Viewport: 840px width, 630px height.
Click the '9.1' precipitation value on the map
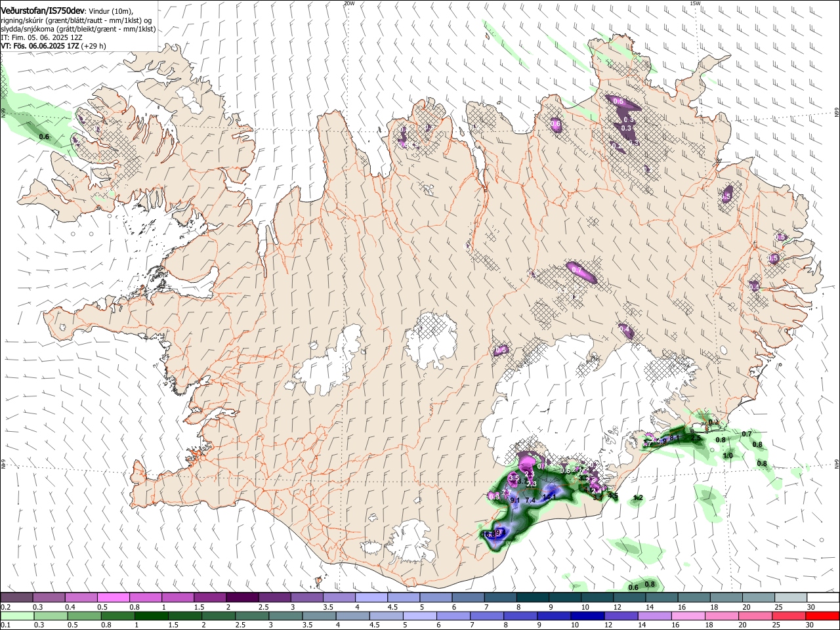point(514,501)
